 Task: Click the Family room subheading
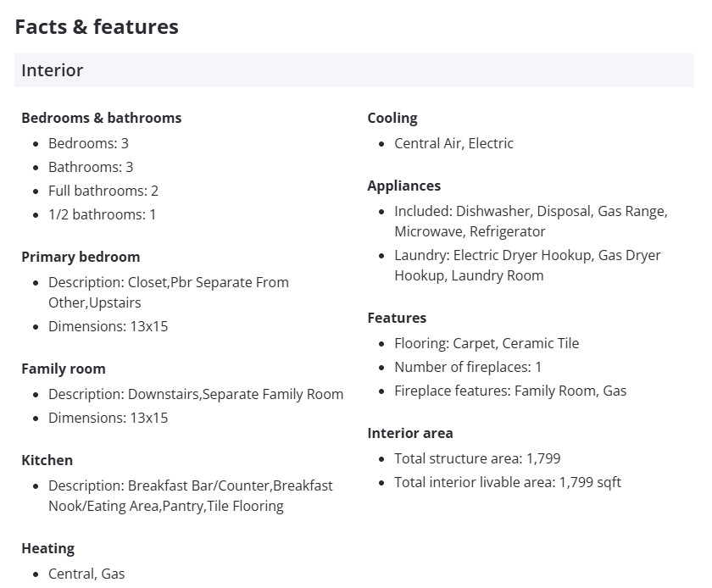[64, 369]
